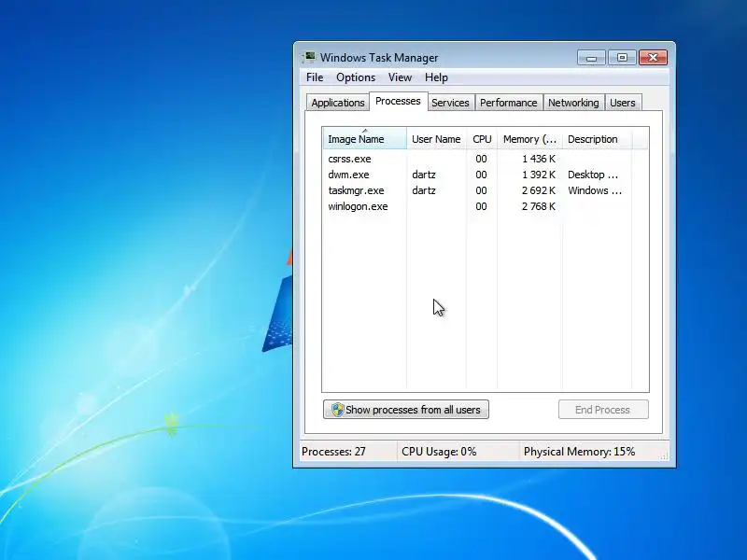Click memory value 2 768 K

point(539,206)
